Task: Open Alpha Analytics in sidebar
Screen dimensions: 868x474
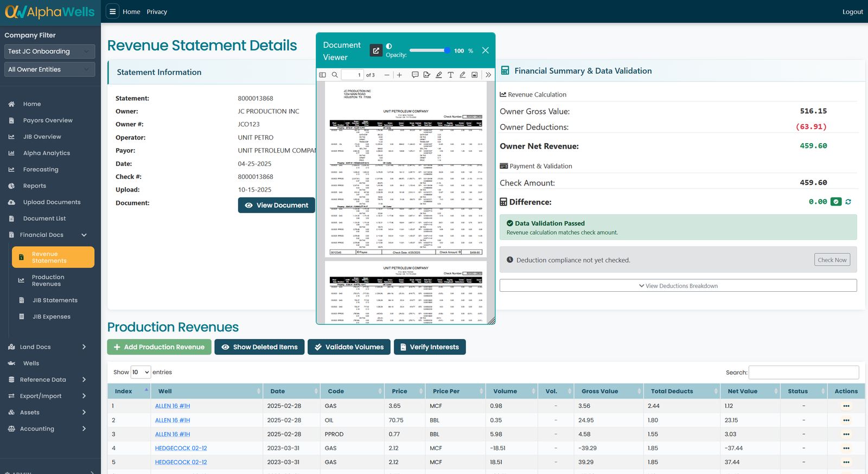Action: (47, 153)
